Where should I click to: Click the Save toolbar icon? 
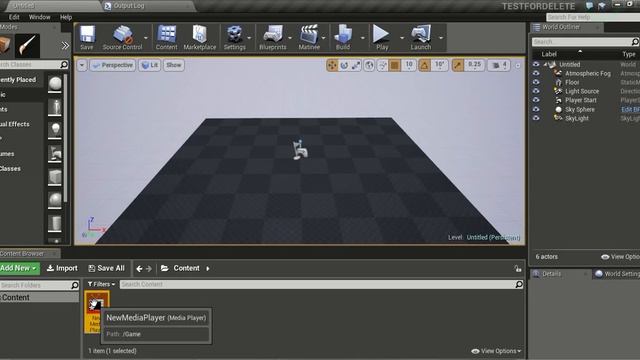pos(87,38)
